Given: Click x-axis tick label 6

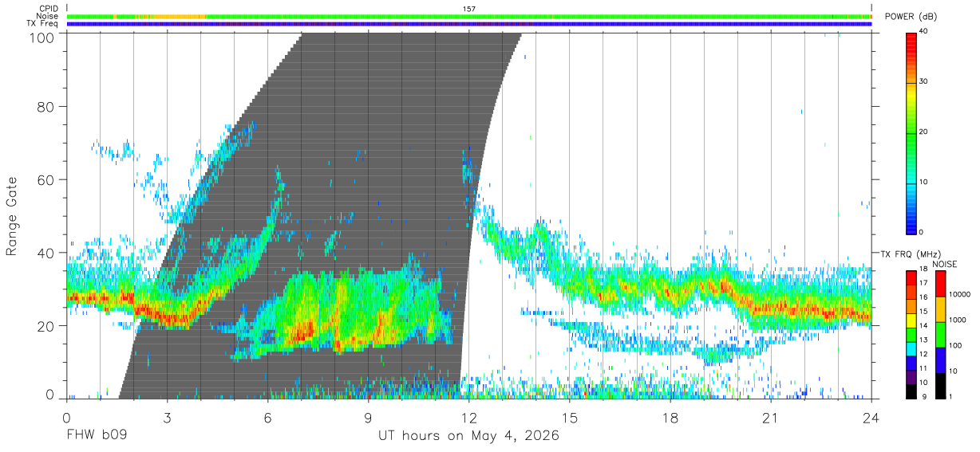Looking at the screenshot, I should point(267,418).
